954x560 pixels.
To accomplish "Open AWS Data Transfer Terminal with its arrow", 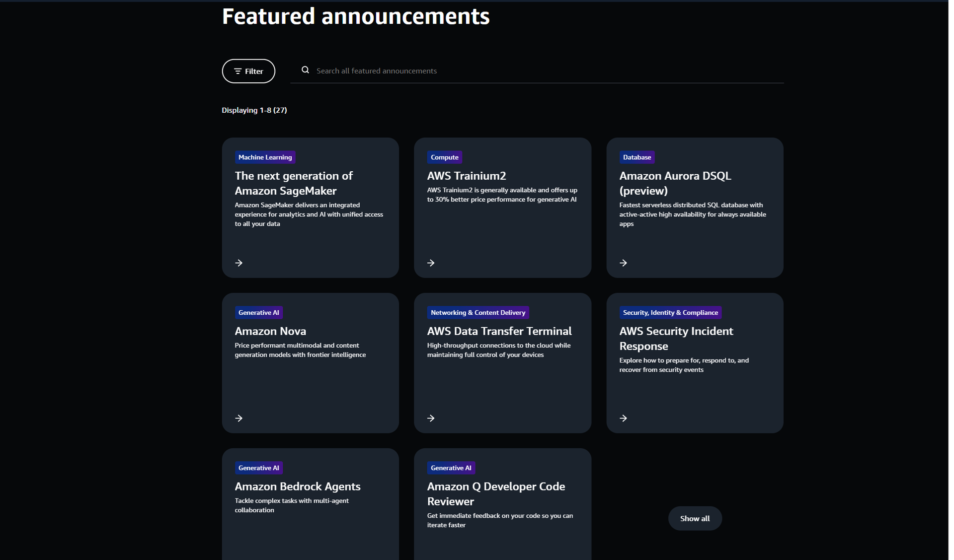I will [431, 418].
